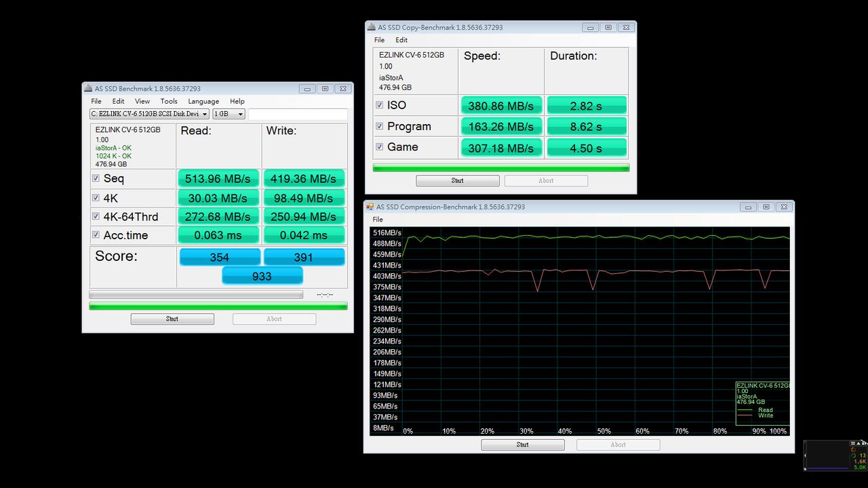Viewport: 868px width, 488px height.
Task: Toggle the Seq test checkbox
Action: (96, 178)
